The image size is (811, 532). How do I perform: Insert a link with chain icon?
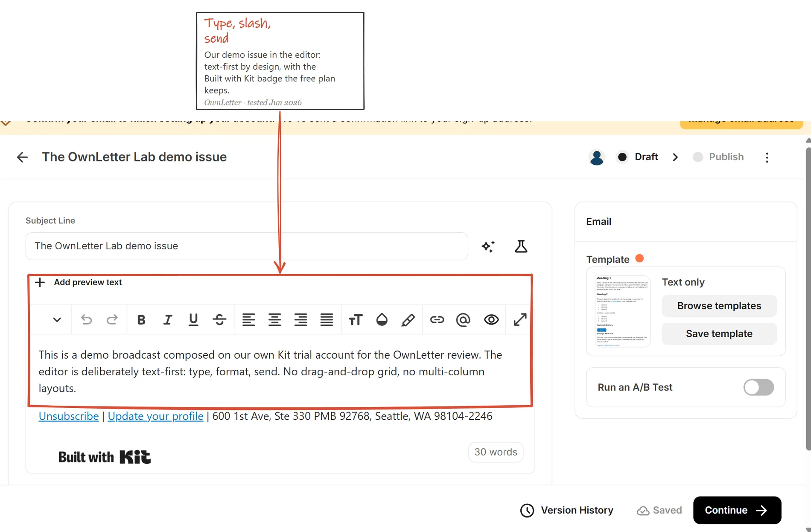pos(437,319)
